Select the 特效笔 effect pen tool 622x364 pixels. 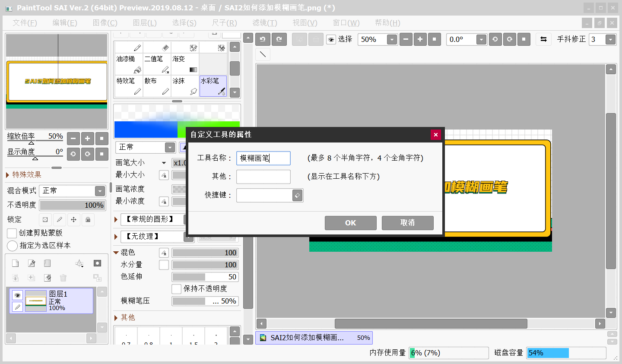[129, 86]
